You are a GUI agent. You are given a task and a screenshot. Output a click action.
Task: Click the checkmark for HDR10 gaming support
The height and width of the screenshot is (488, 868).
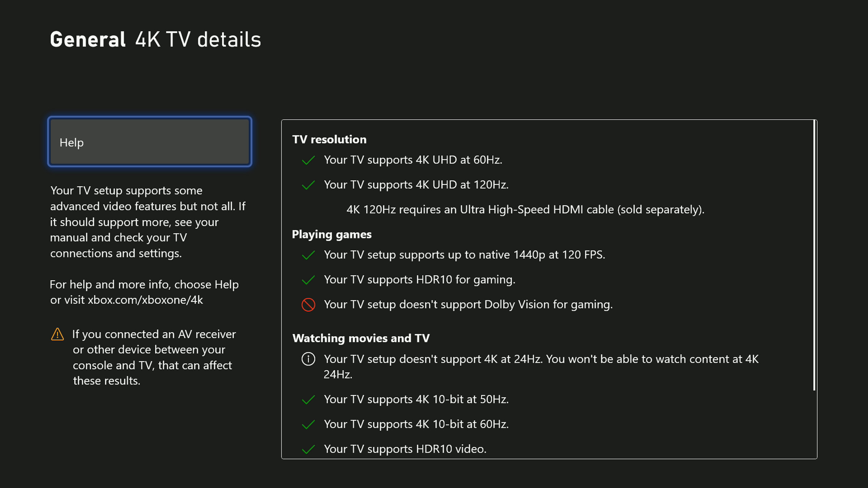coord(308,279)
